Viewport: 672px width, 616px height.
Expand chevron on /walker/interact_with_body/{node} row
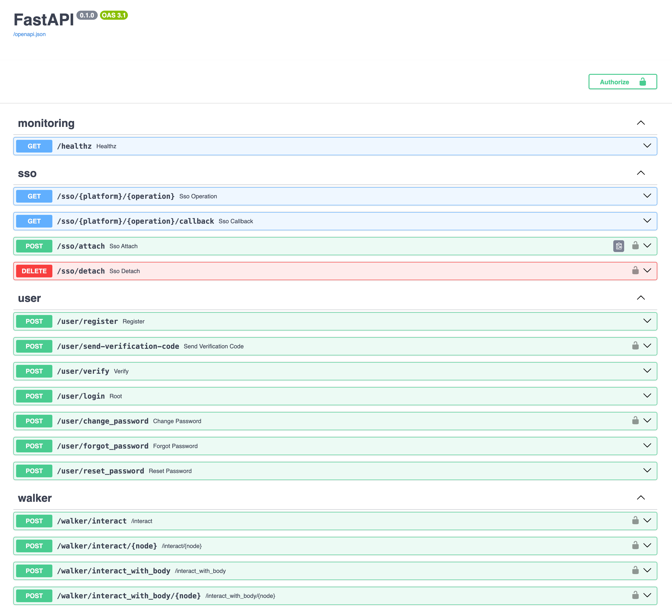pyautogui.click(x=647, y=596)
